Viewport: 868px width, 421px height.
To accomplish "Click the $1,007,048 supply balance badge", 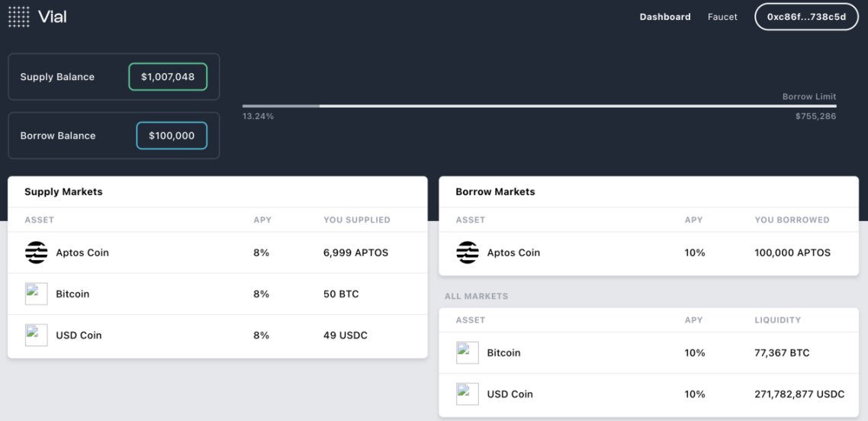I will click(168, 77).
